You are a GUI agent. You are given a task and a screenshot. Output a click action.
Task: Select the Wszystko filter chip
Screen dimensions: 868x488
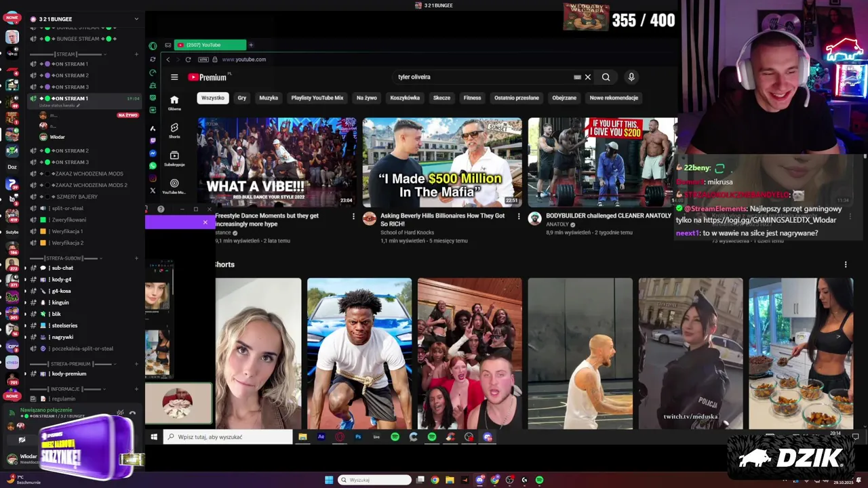pyautogui.click(x=212, y=98)
